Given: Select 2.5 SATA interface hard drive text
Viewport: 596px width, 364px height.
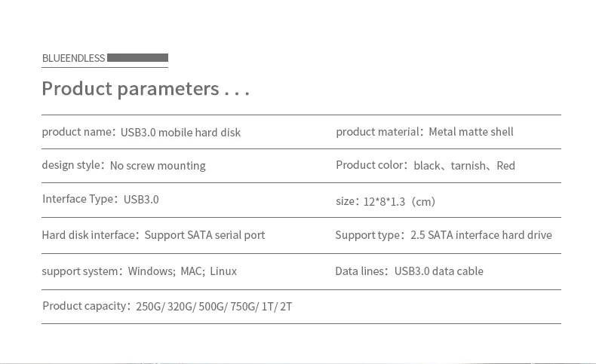Looking at the screenshot, I should pos(481,235).
